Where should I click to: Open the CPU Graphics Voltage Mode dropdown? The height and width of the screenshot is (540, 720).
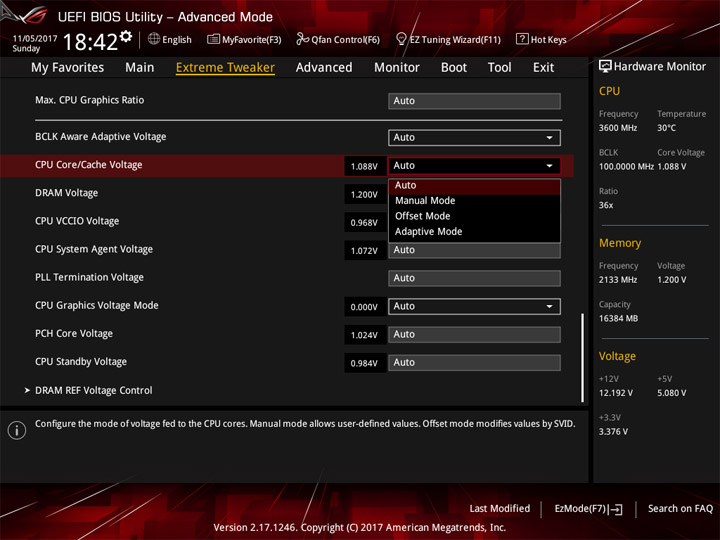pyautogui.click(x=474, y=306)
